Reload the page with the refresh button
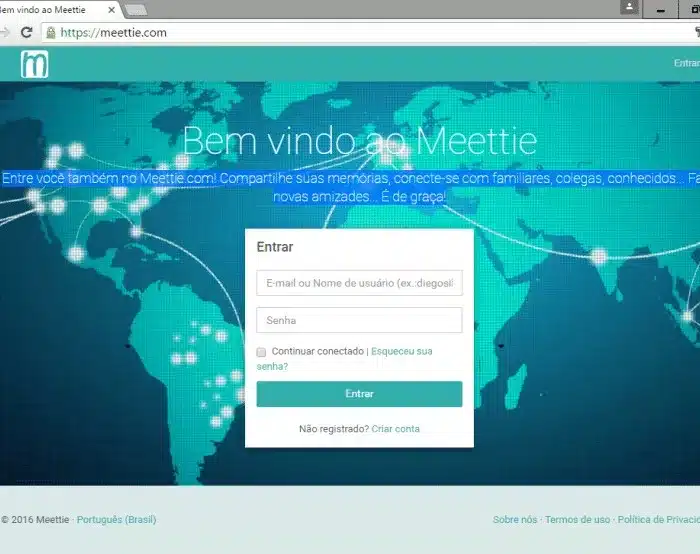 pos(27,32)
